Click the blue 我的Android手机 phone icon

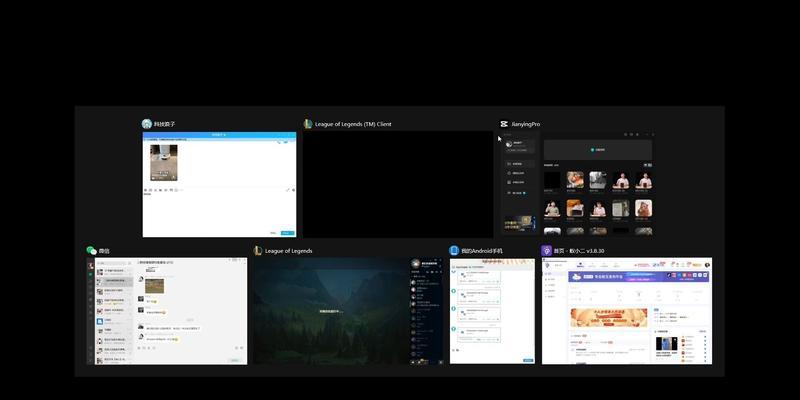[x=454, y=251]
